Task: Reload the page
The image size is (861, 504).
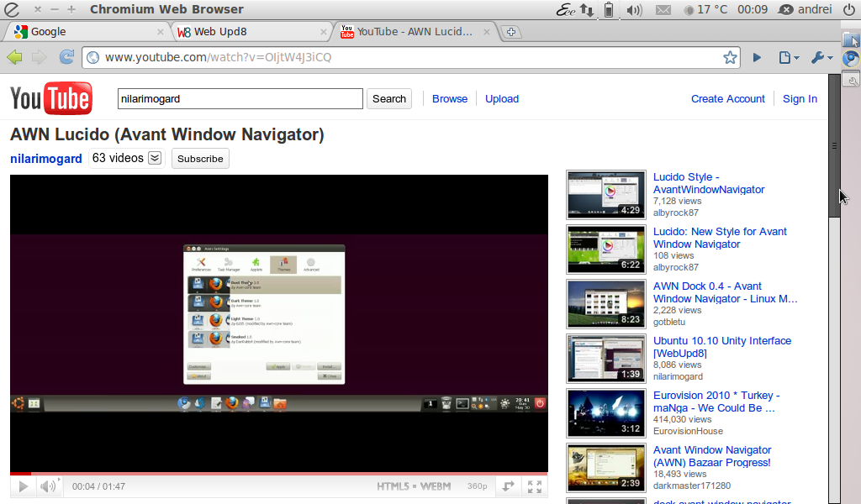Action: [x=66, y=57]
